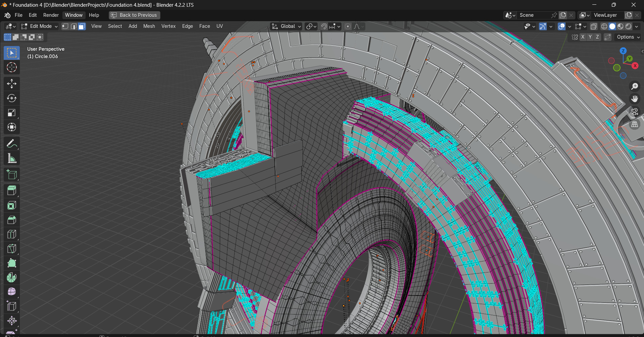Open the Window menu
Viewport: 644px width, 337px height.
[x=74, y=15]
